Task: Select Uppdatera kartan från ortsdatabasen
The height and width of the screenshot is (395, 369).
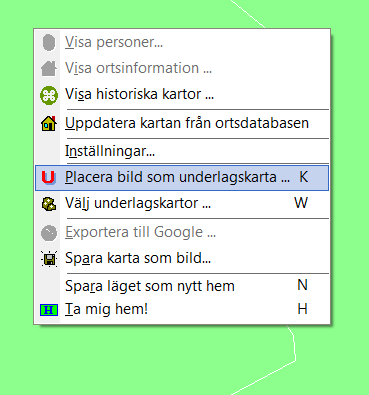Action: (x=182, y=123)
